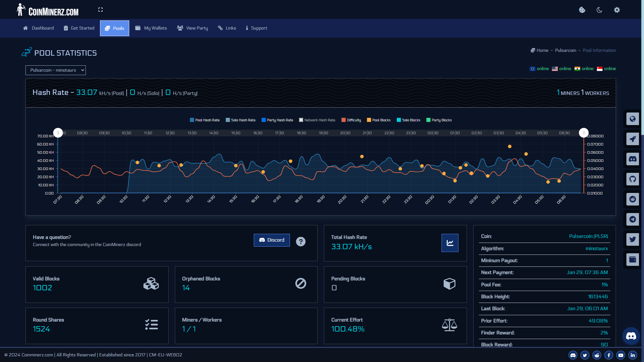Click the Current Effort value 100.48%
Viewport: 644px width, 362px height.
348,329
